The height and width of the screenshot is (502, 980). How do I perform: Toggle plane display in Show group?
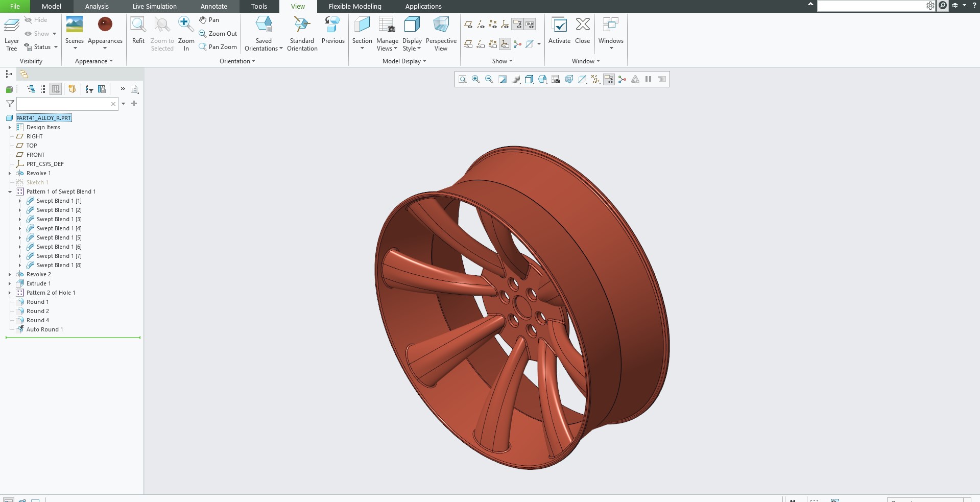468,24
